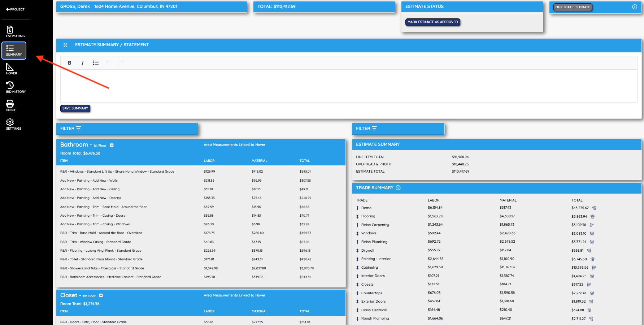Open adjustment sliders for Finish Plumbing total
The image size is (644, 325).
(x=592, y=242)
